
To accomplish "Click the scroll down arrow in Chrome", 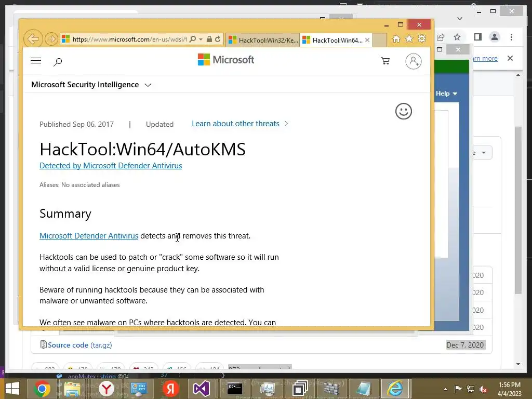I will click(518, 364).
